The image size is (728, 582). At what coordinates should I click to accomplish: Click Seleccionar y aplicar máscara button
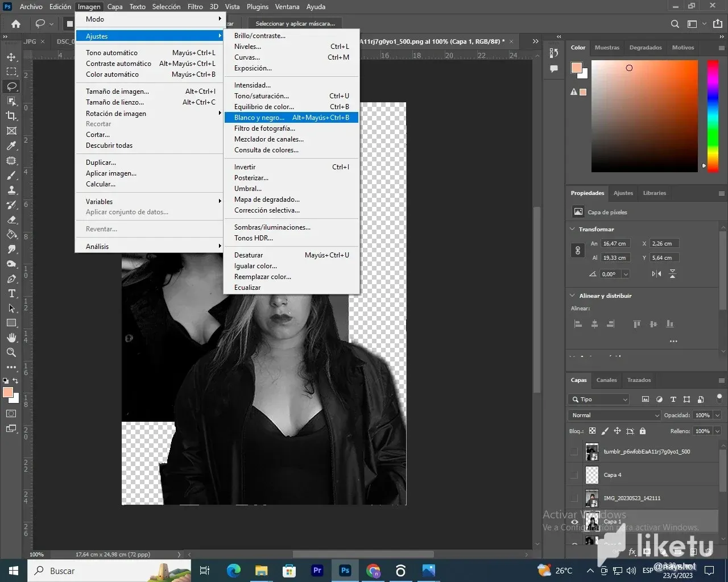295,24
